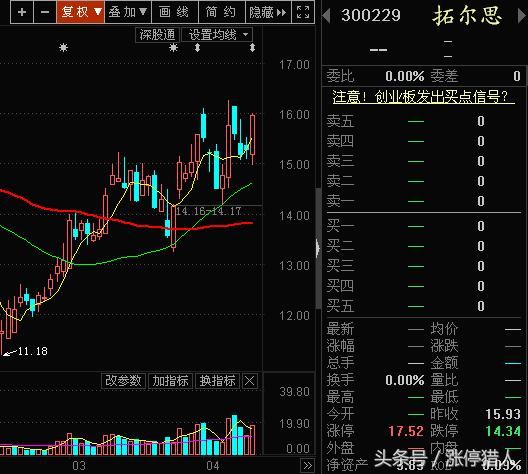Click the 金额 label
Viewport: 528px width, 474px height.
click(444, 363)
